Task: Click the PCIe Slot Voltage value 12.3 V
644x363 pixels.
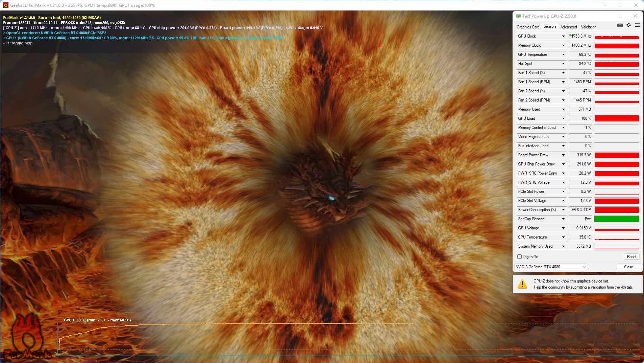Action: (580, 201)
